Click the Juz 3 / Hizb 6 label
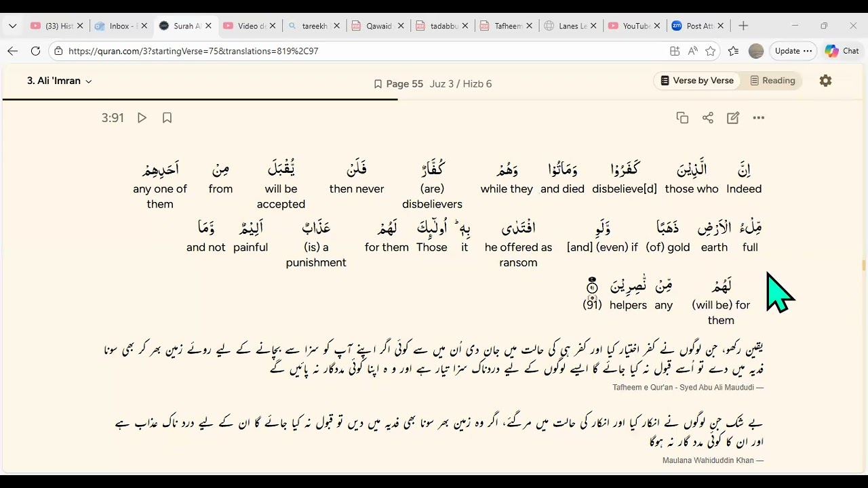 [460, 84]
